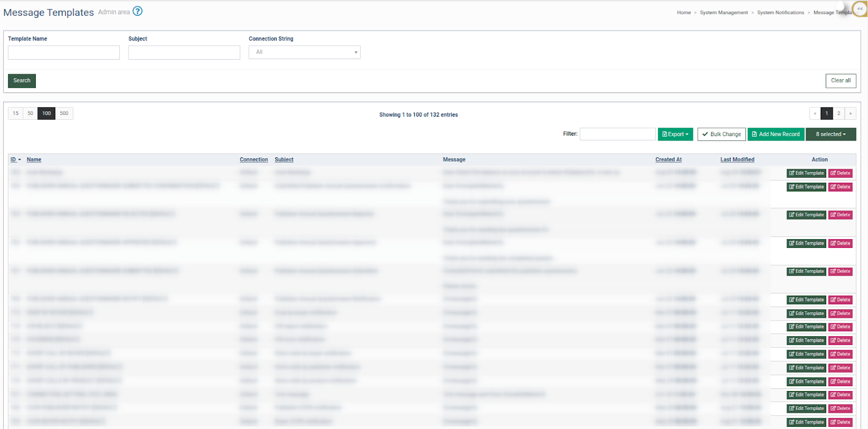Click the previous page arrow
The width and height of the screenshot is (868, 429).
pos(815,113)
